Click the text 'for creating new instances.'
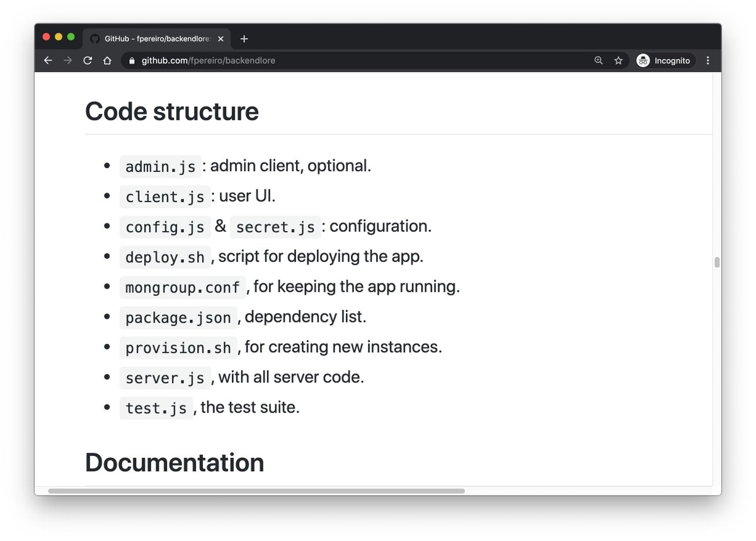Viewport: 756px width, 541px height. pos(343,348)
